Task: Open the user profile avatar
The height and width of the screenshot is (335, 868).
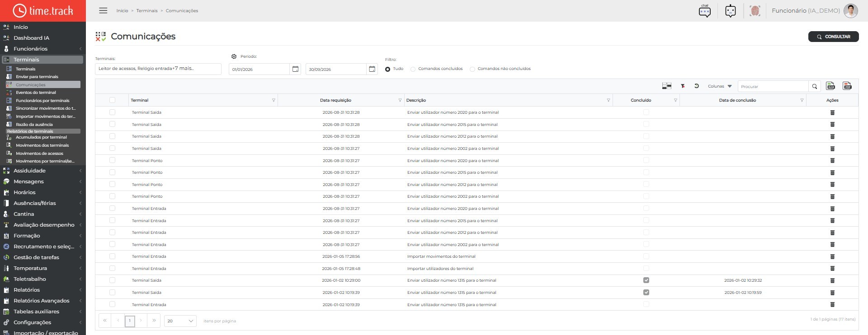Action: (851, 11)
